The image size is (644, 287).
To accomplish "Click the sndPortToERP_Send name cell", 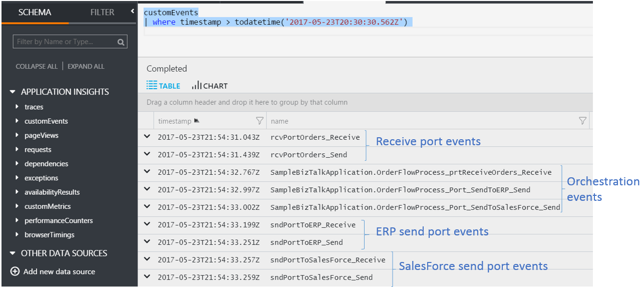I will (x=306, y=242).
